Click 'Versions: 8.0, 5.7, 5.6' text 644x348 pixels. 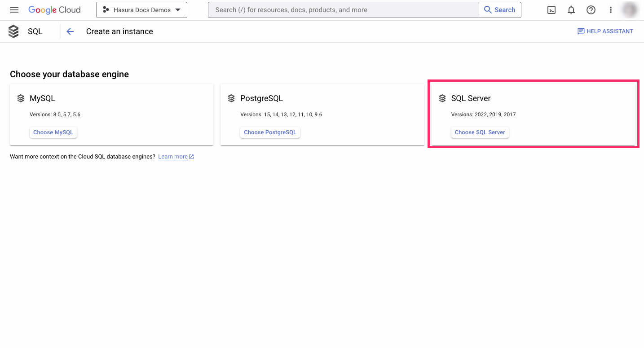(x=55, y=115)
